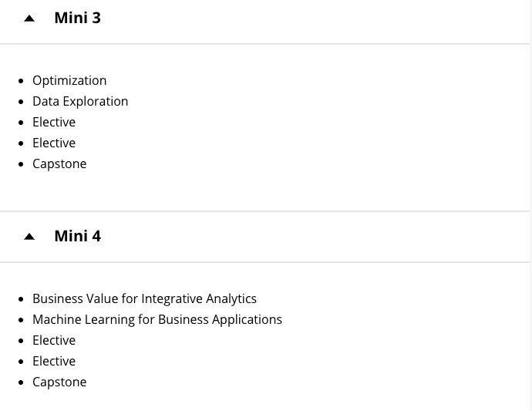Click the first Elective under Mini 4
The width and height of the screenshot is (532, 411).
pyautogui.click(x=54, y=341)
